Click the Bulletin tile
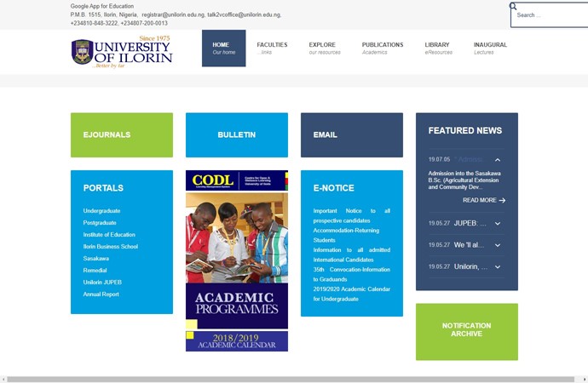This screenshot has height=383, width=588. click(x=237, y=134)
